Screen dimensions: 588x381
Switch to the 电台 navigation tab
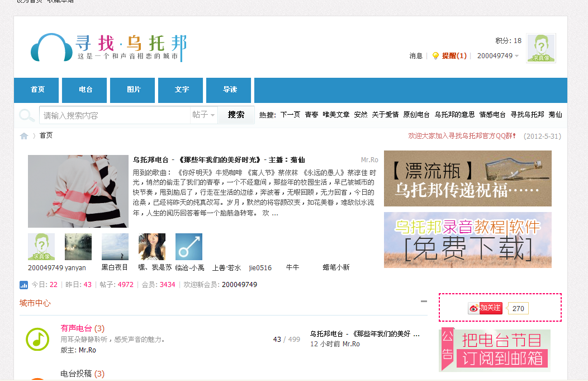[84, 90]
